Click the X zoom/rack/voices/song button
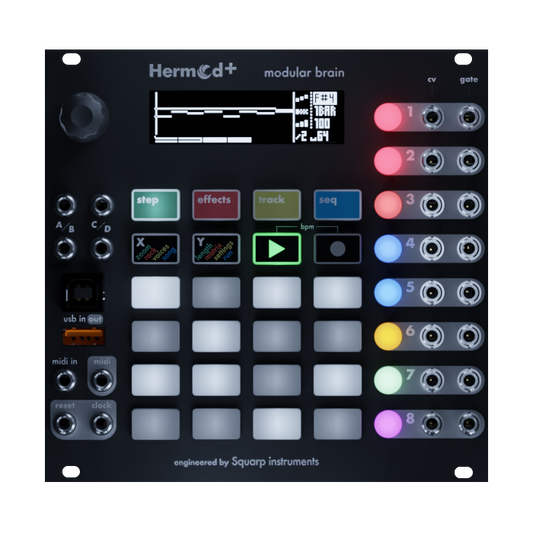 click(156, 249)
